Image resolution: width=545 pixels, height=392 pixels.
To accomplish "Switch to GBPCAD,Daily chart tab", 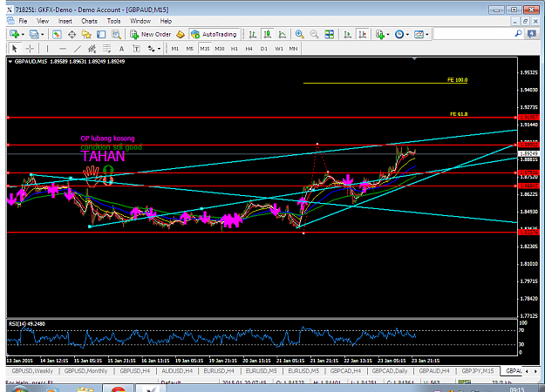I will tap(390, 371).
